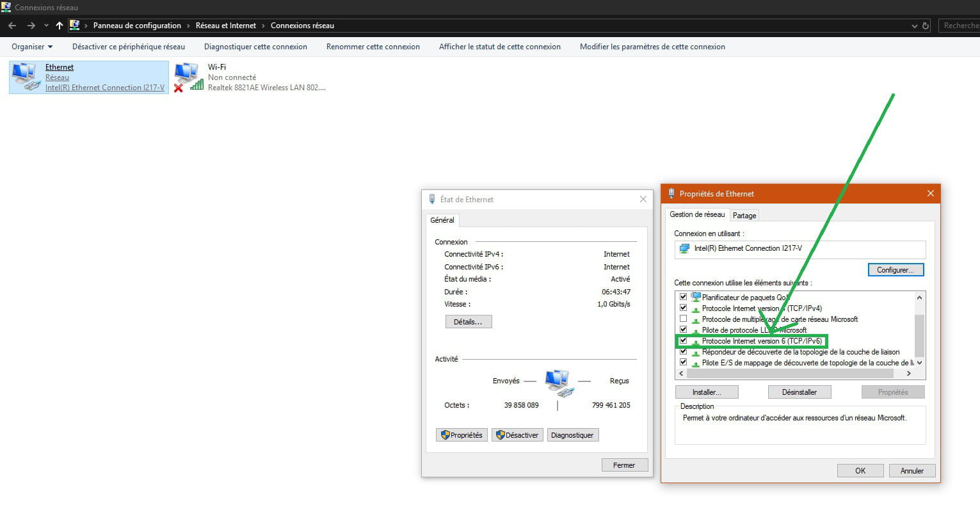The height and width of the screenshot is (526, 980).
Task: Click the Control Panel icon in address bar
Action: (75, 26)
